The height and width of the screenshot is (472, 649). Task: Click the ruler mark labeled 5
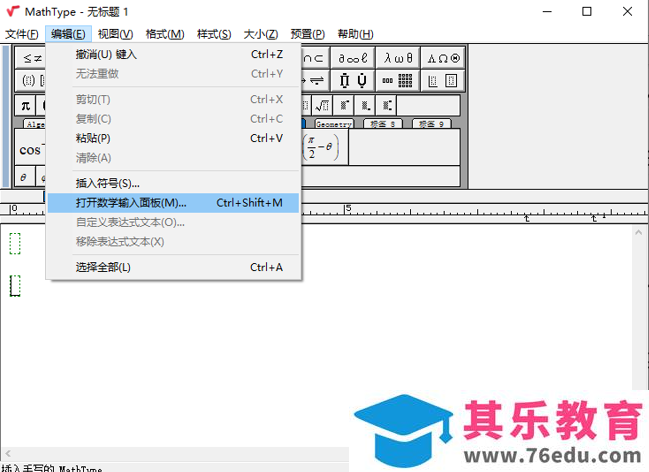point(348,208)
